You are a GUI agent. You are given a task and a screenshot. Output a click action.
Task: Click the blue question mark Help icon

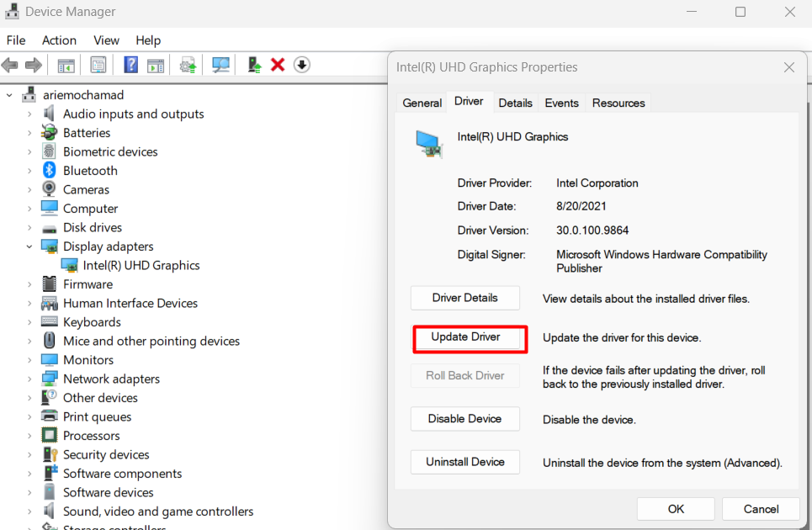coord(130,66)
